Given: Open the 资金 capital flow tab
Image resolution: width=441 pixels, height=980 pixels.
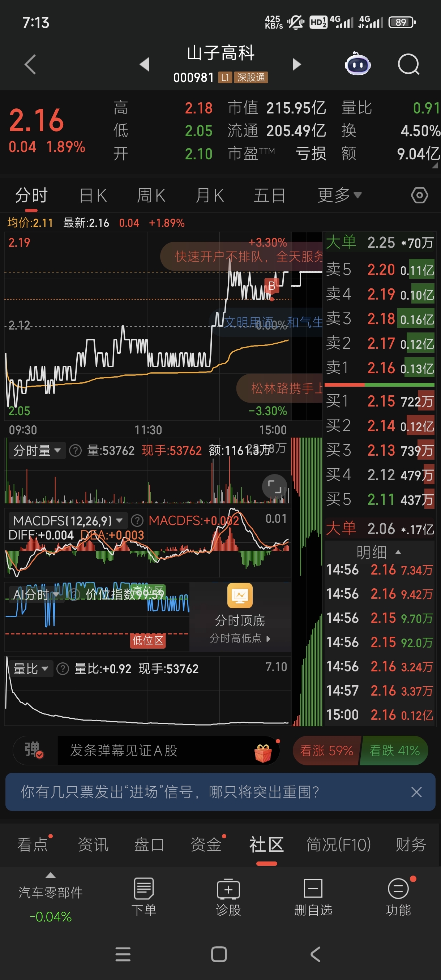Looking at the screenshot, I should click(x=206, y=844).
